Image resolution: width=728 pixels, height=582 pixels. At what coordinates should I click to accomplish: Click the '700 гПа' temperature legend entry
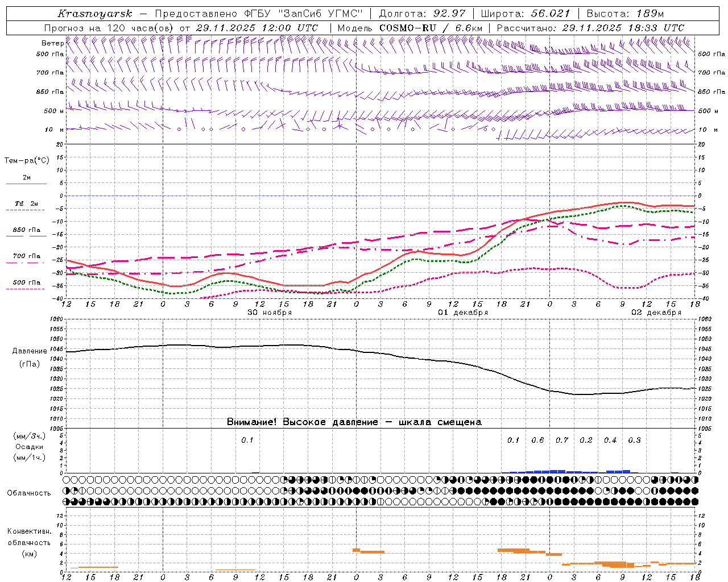[x=27, y=256]
